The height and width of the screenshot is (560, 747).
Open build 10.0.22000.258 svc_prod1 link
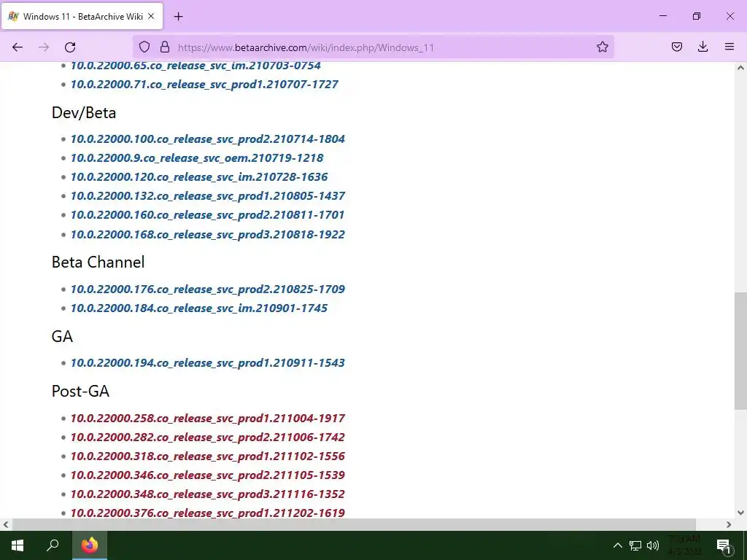pyautogui.click(x=208, y=419)
